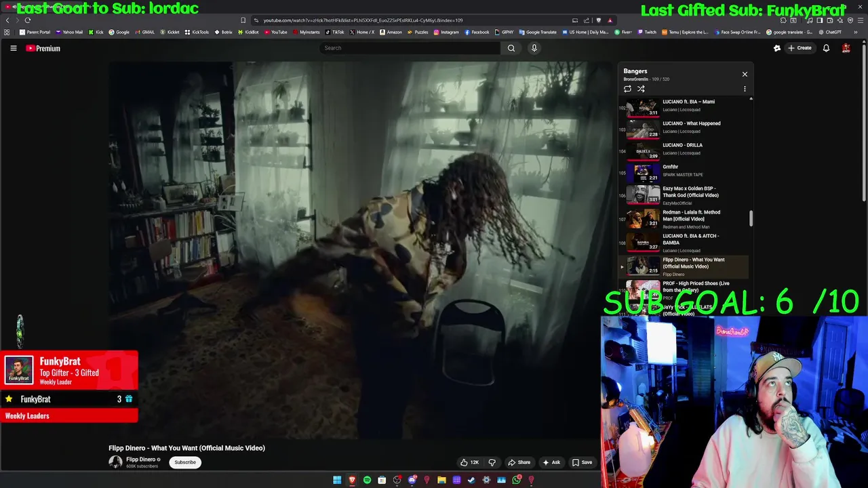Go back with the browser arrow

[x=7, y=20]
